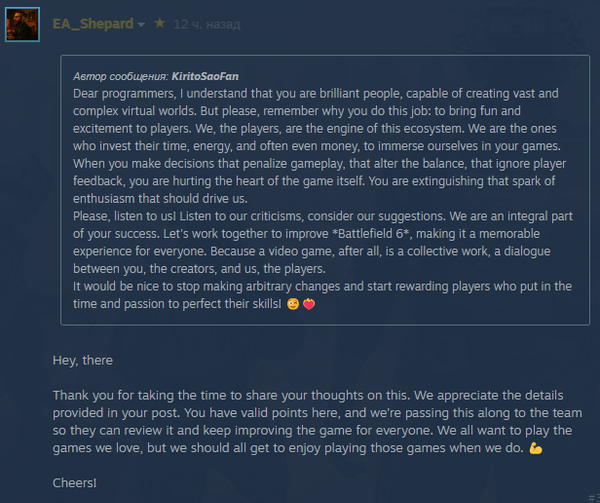Click the smiling face emoji in quote
Screen dimensions: 600x503
293,303
